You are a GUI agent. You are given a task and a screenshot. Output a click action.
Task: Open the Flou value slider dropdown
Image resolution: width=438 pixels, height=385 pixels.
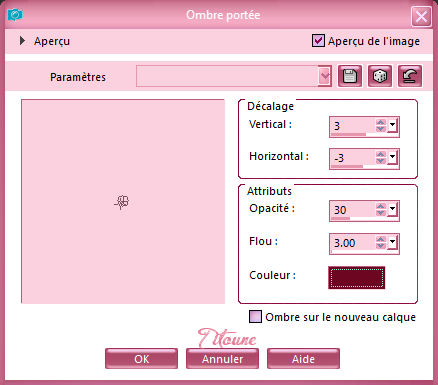tap(392, 242)
